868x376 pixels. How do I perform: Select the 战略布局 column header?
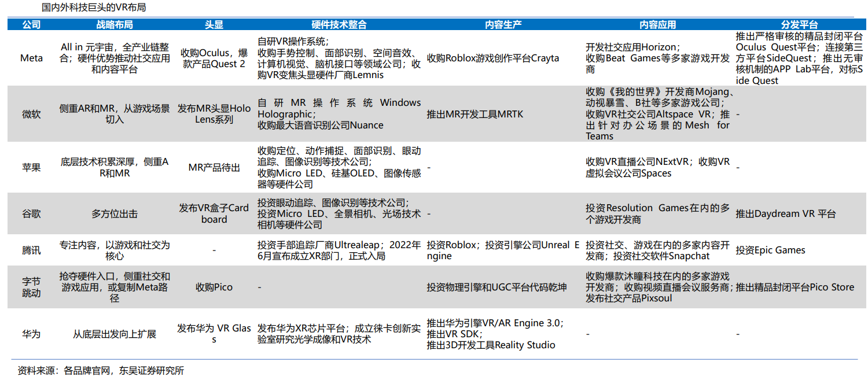click(x=115, y=24)
